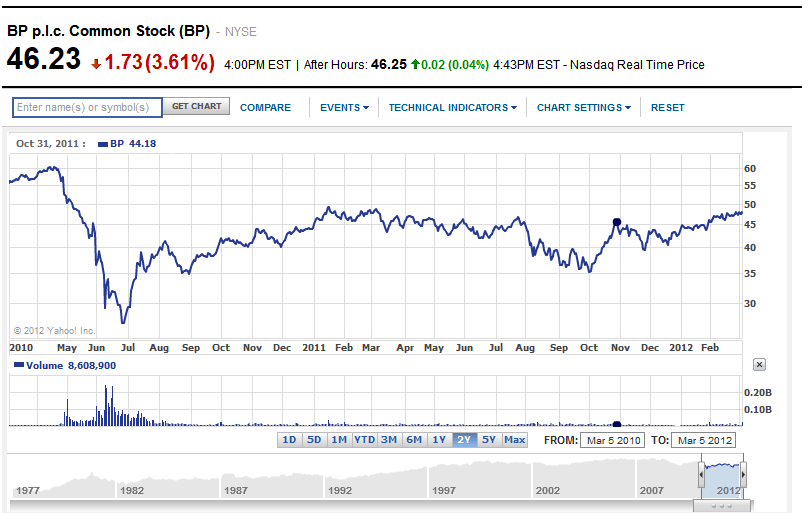Close the Volume indicator panel
The width and height of the screenshot is (805, 513).
pyautogui.click(x=759, y=365)
